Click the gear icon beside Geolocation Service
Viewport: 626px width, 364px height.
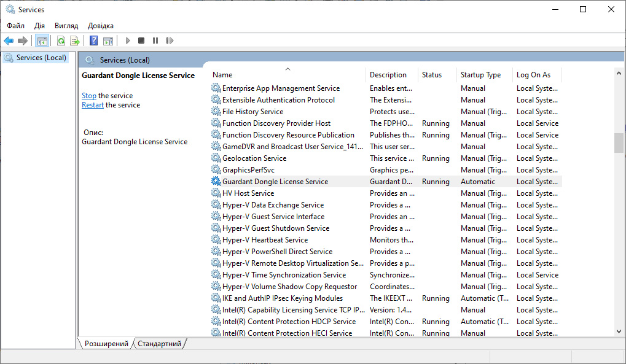click(x=216, y=158)
